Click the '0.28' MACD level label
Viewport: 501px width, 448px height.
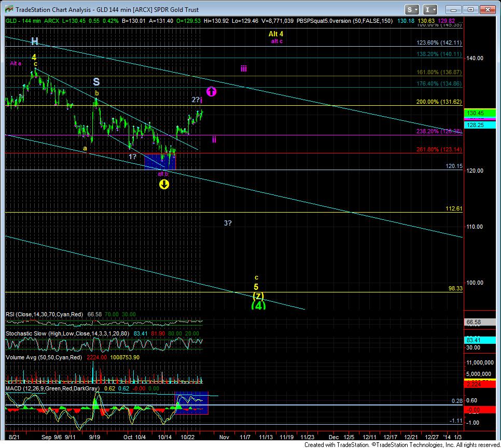[x=457, y=401]
